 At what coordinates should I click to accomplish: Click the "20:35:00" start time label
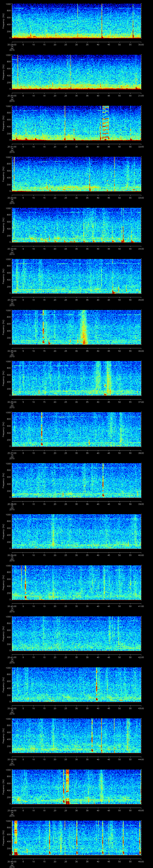pyautogui.click(x=12, y=351)
